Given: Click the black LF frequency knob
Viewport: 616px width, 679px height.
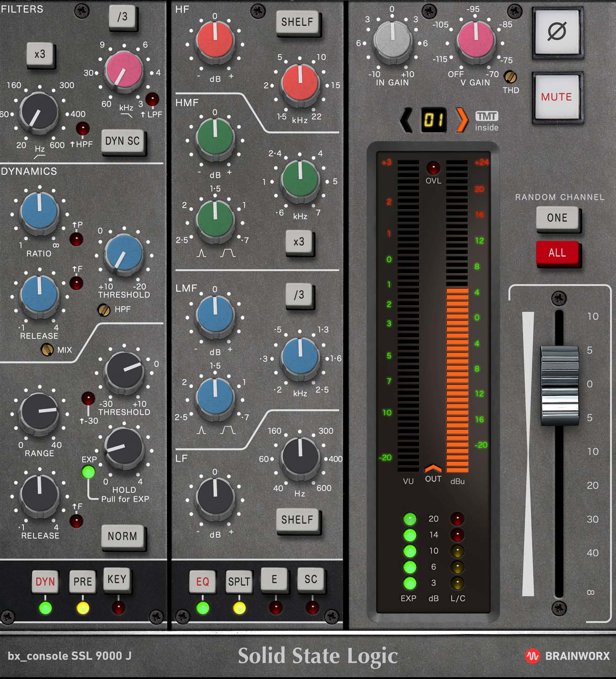Looking at the screenshot, I should click(300, 457).
